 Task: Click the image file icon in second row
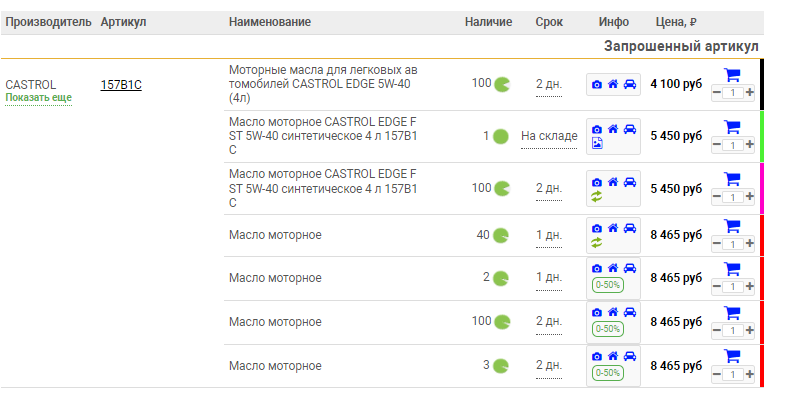click(596, 143)
